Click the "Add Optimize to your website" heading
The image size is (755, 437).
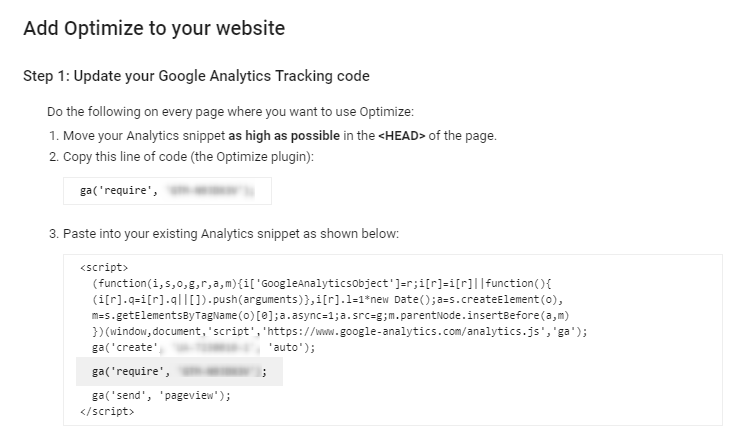tap(153, 28)
